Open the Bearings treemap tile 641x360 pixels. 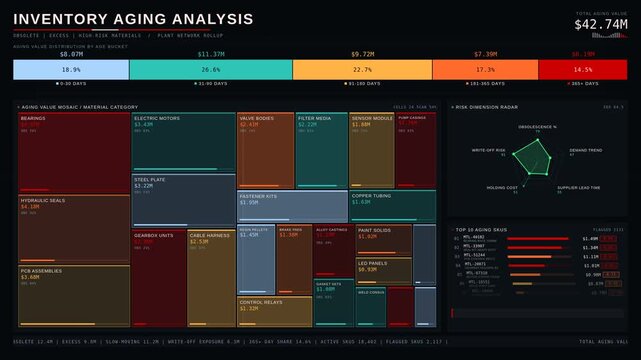pos(74,153)
